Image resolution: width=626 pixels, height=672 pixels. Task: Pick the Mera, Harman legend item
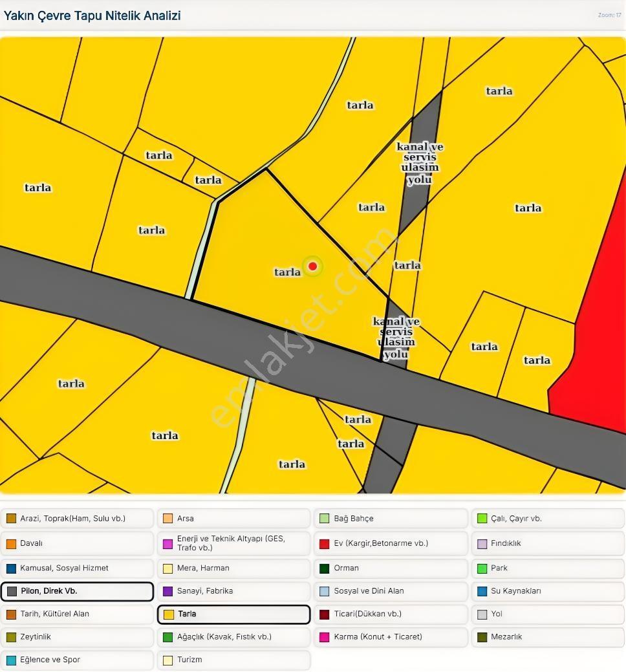[234, 569]
